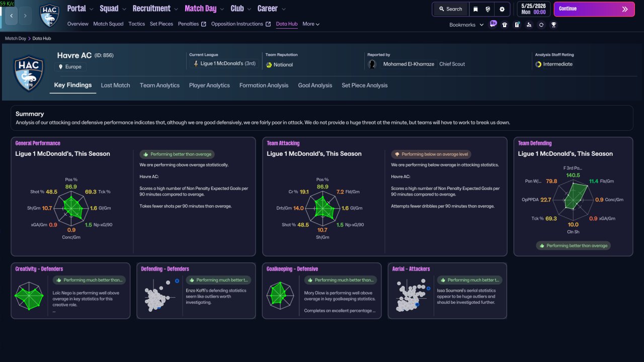Open the Mohamed El-Kharraze staff link
Screen dimensions: 644x362
pyautogui.click(x=409, y=64)
